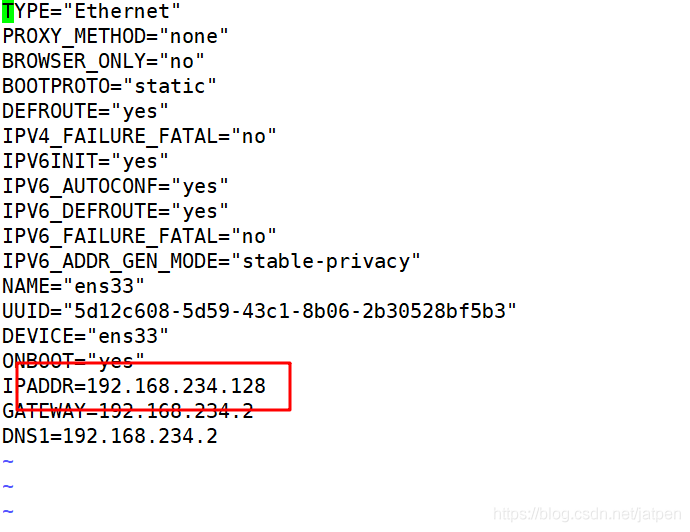Select the DEVICE="ens33" line
690x532 pixels.
(x=85, y=337)
